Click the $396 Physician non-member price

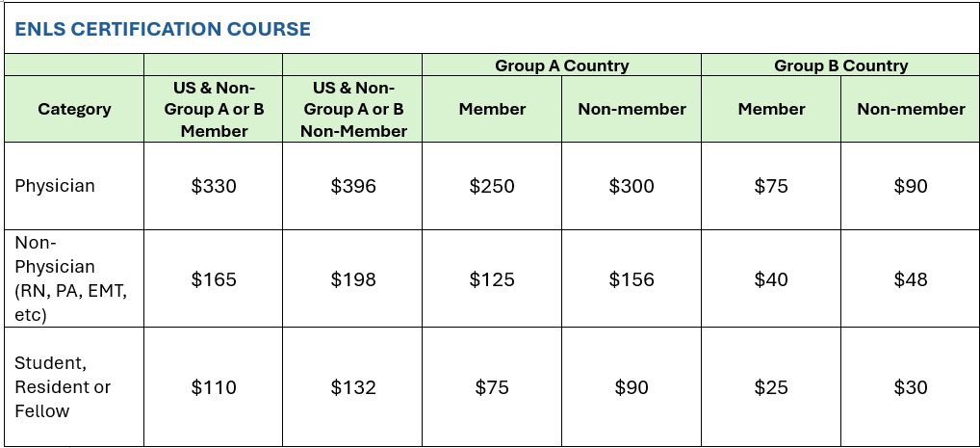tap(353, 186)
